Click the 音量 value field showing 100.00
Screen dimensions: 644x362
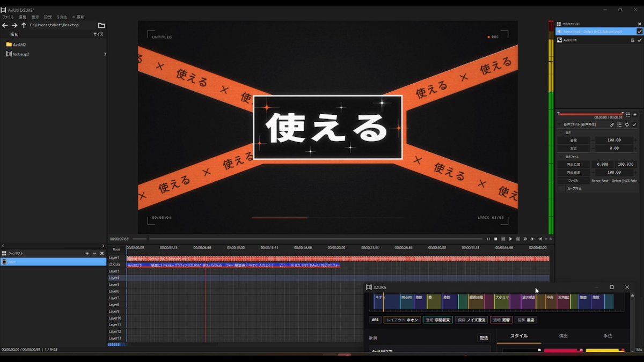[x=614, y=140]
